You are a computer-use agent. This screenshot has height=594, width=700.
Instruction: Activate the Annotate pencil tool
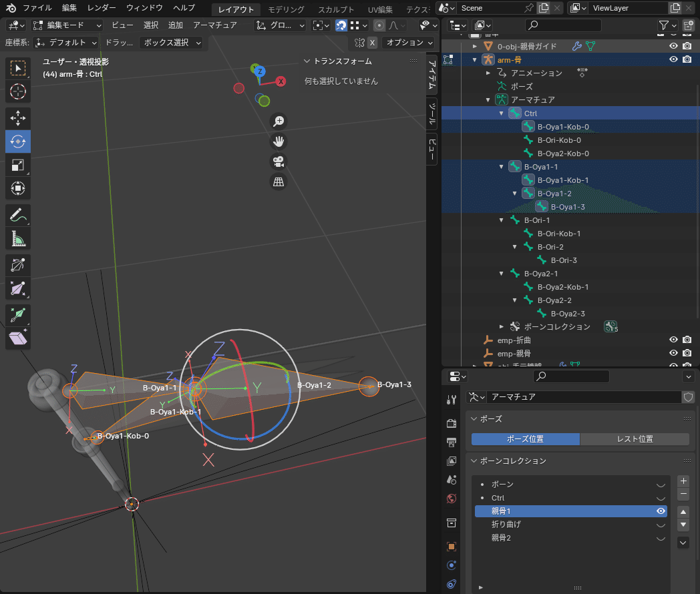click(18, 215)
